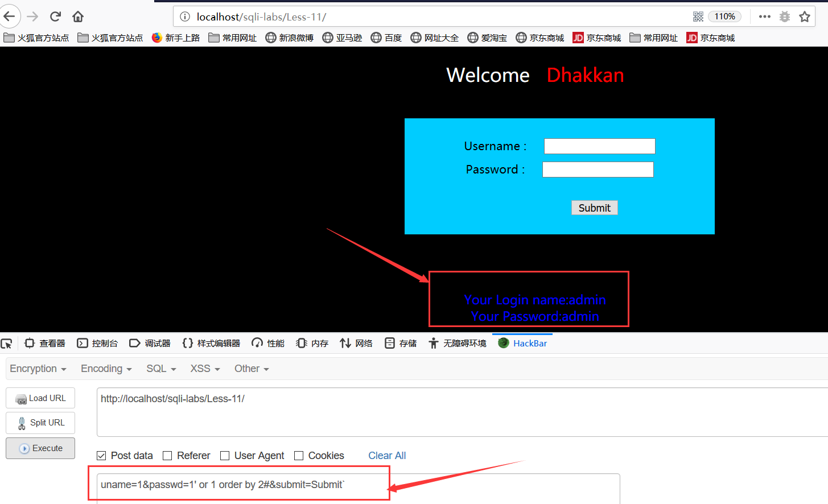Enable the Referer checkbox
Screen dimensions: 828x504
pyautogui.click(x=167, y=456)
